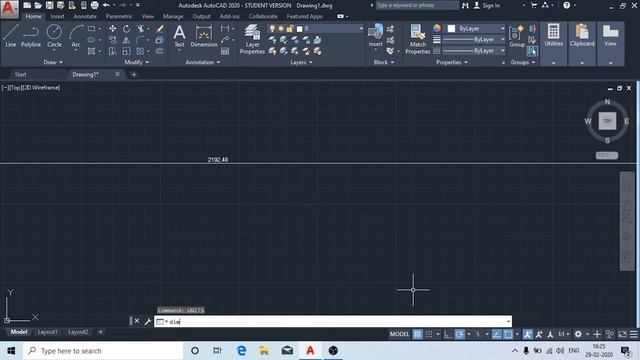Select the Polyline tool
Screen dimensions: 640x360
coord(31,36)
